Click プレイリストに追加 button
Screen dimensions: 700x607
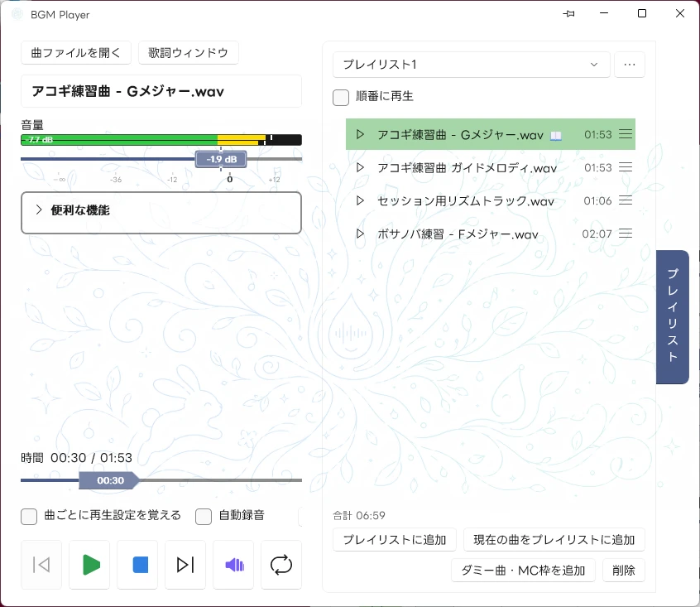coord(395,540)
